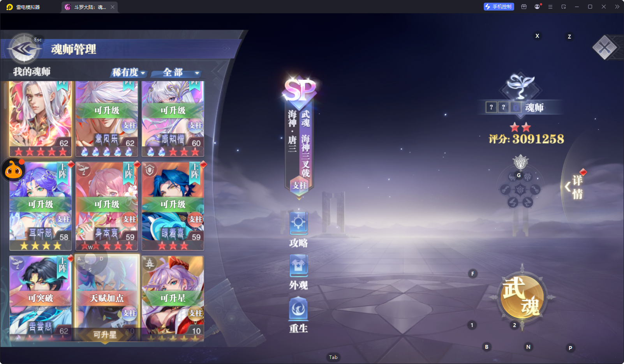Click the 武魂 round gold button
624x364 pixels.
pyautogui.click(x=522, y=297)
